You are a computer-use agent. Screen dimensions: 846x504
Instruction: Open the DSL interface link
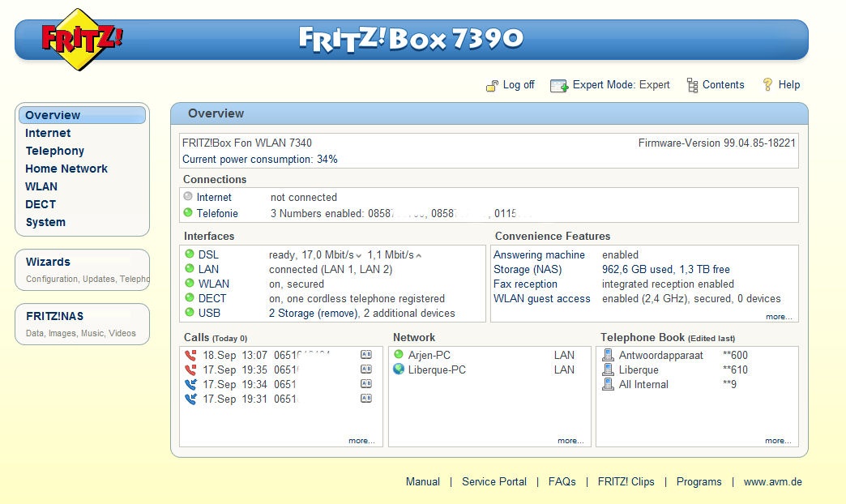[208, 254]
